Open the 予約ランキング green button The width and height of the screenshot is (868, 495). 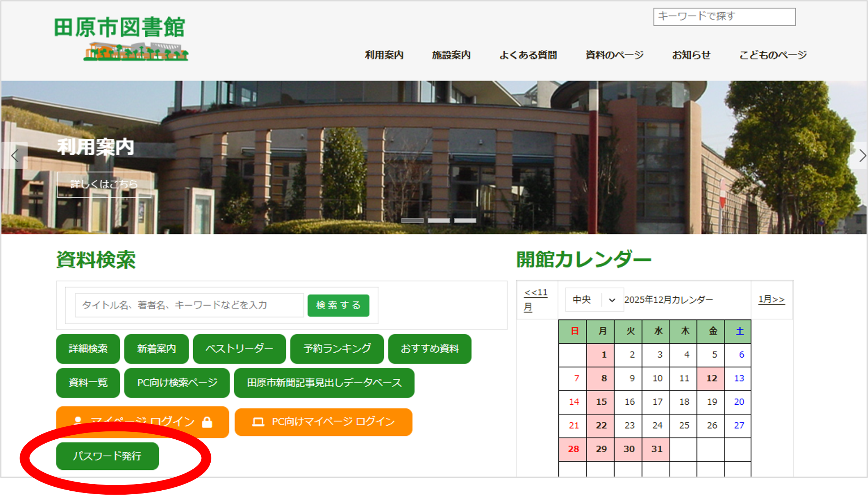(x=337, y=349)
